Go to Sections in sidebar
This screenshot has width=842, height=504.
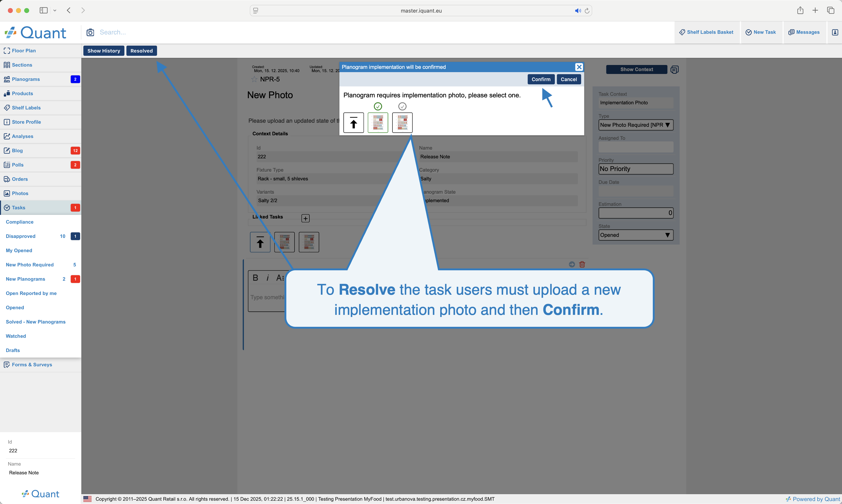click(40, 65)
